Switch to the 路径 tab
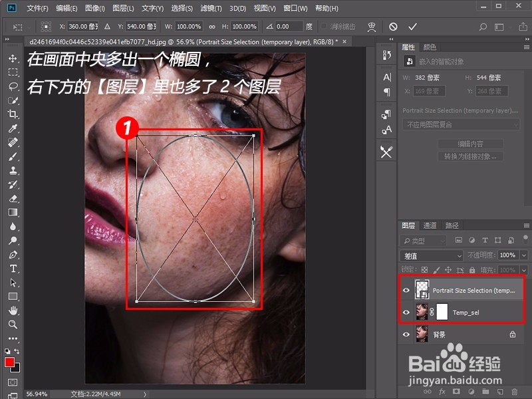Image resolution: width=532 pixels, height=399 pixels. [x=452, y=225]
